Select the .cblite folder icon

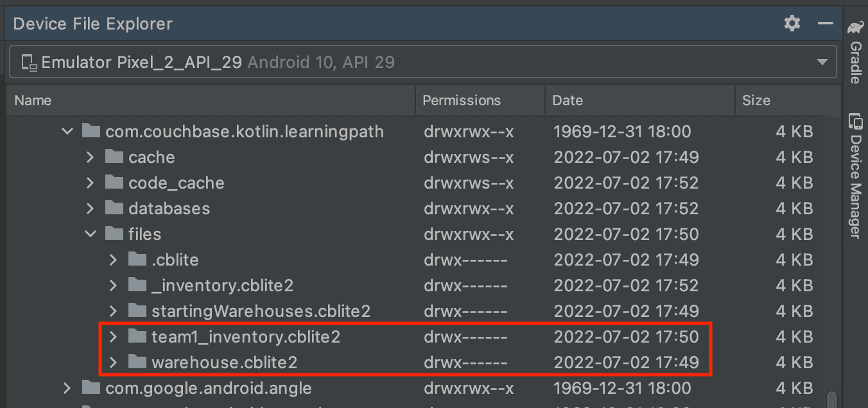(137, 260)
